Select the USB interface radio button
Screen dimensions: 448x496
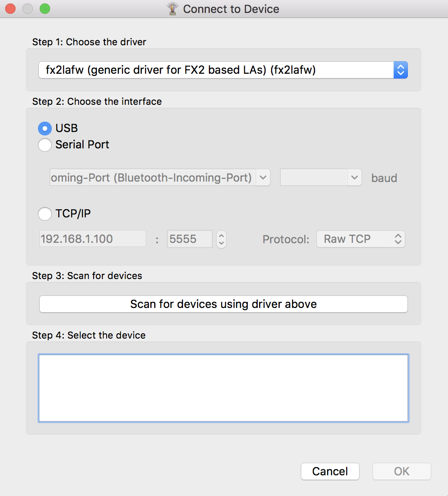click(45, 129)
